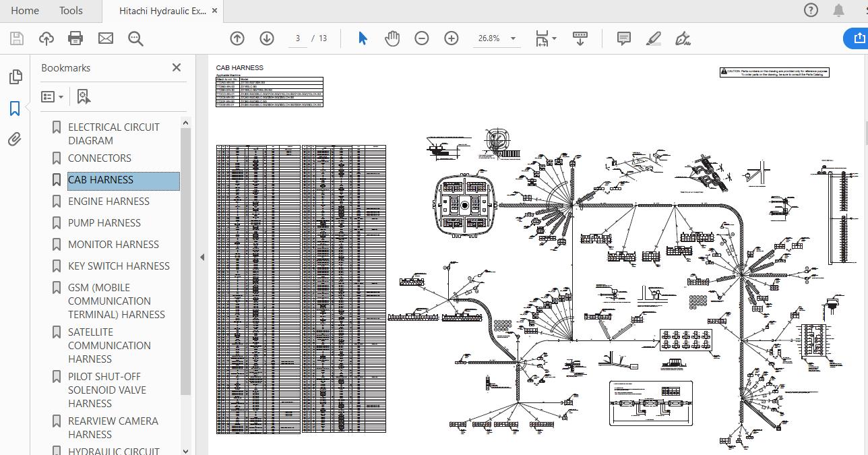
Task: Upload the file to cloud
Action: click(46, 38)
